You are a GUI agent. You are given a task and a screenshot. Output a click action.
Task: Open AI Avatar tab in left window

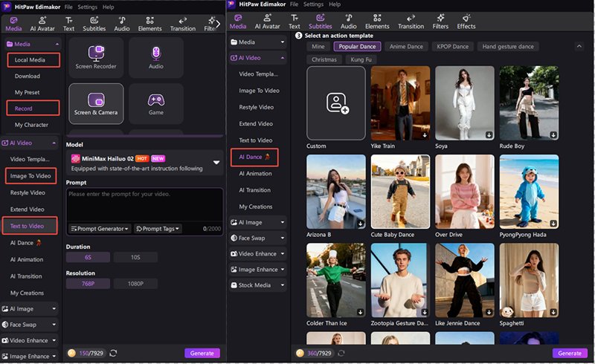pos(42,24)
